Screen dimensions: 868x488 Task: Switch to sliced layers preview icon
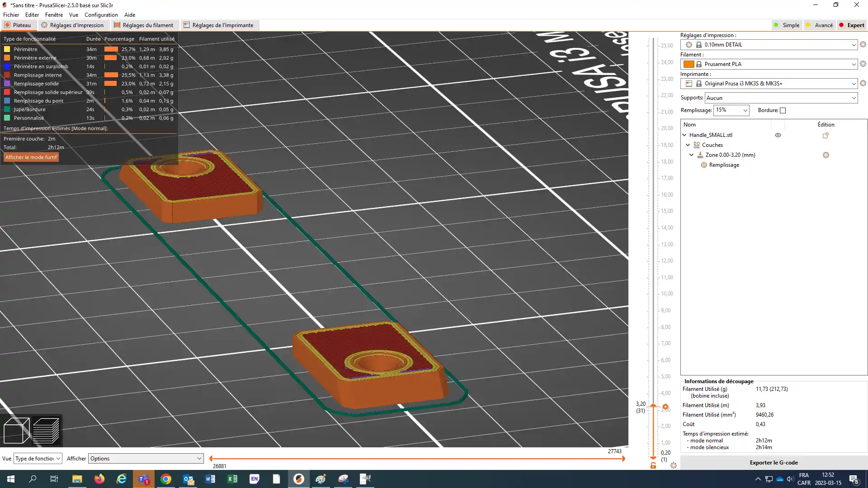pyautogui.click(x=46, y=431)
